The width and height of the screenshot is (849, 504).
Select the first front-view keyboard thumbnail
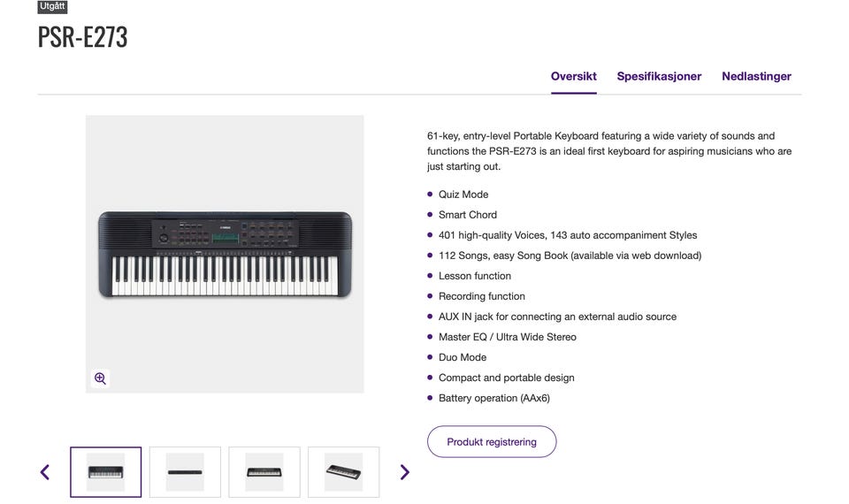(105, 472)
